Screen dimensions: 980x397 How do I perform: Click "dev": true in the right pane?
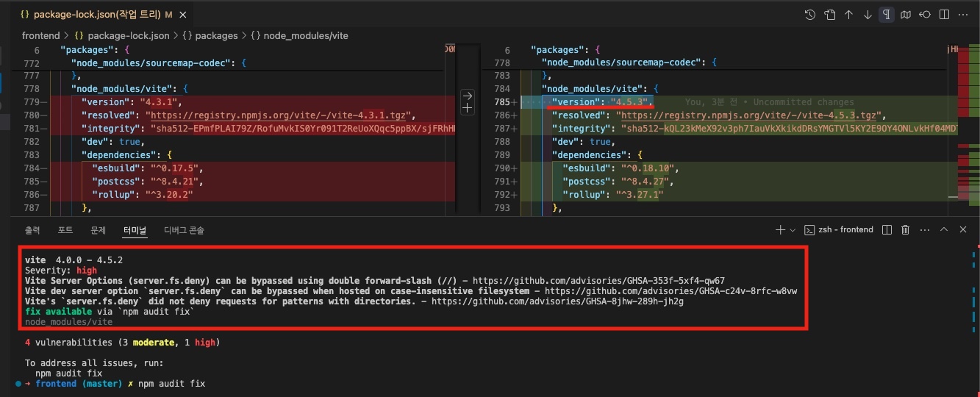(x=582, y=142)
